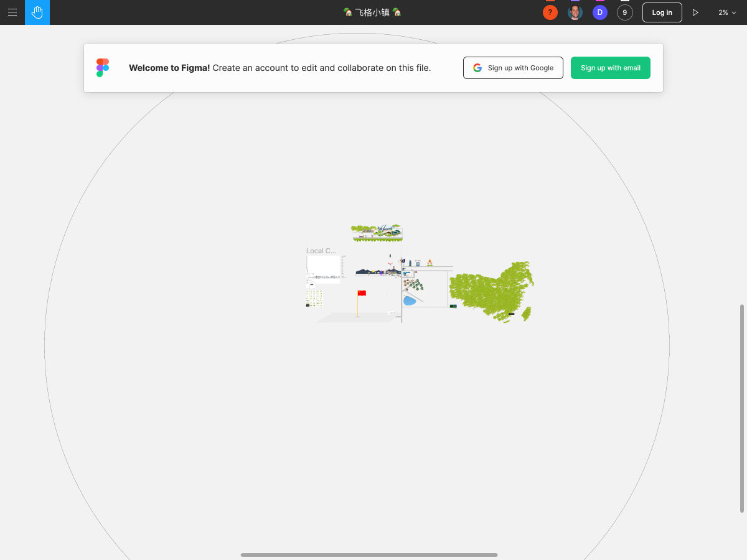Screen dimensions: 747x560
Task: Select the Local C... frame label
Action: click(321, 251)
